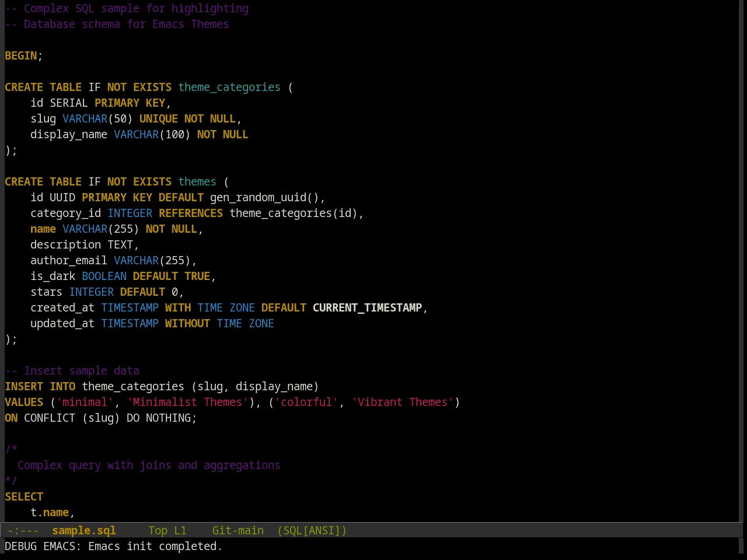The image size is (747, 560).
Task: Click the 'minimal' string literal
Action: (85, 402)
